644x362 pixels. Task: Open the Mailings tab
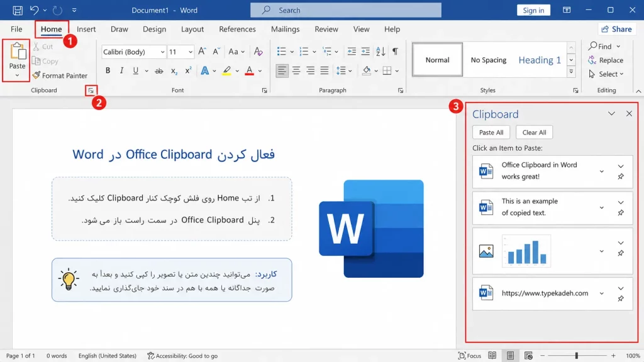(285, 29)
